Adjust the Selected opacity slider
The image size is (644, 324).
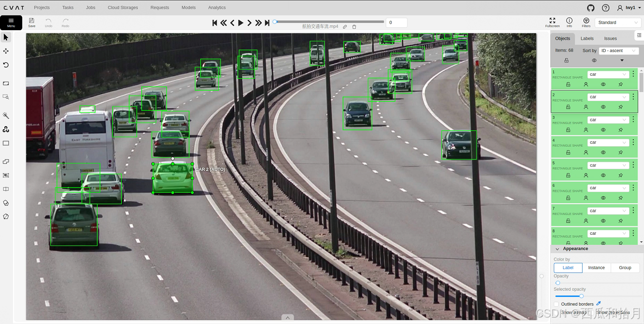[582, 296]
